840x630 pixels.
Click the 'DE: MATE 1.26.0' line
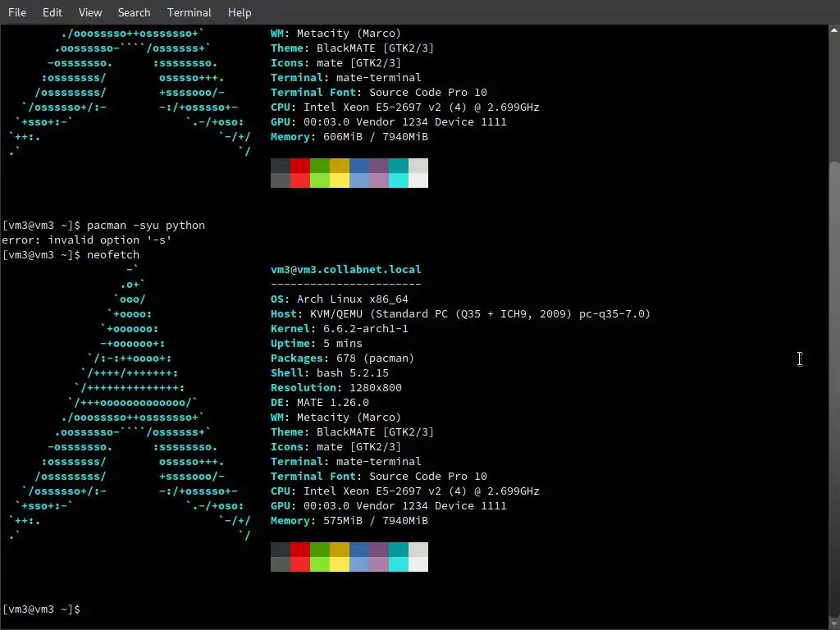tap(319, 402)
